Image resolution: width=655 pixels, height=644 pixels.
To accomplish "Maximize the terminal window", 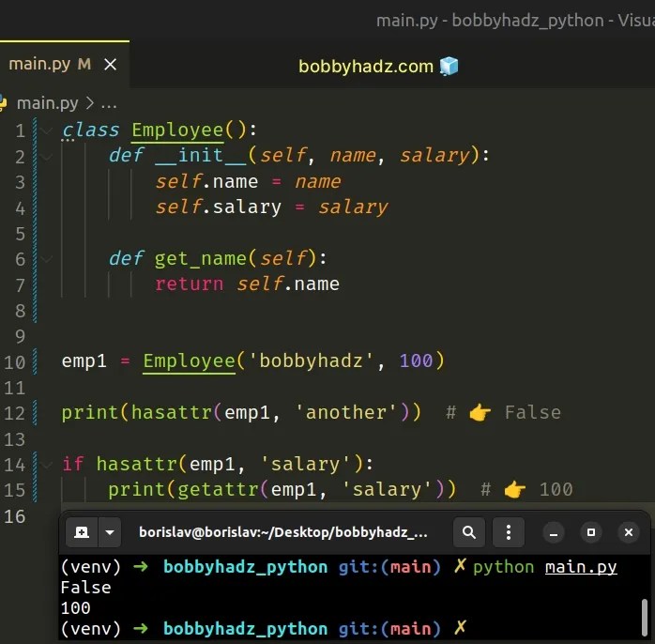I will pyautogui.click(x=591, y=533).
